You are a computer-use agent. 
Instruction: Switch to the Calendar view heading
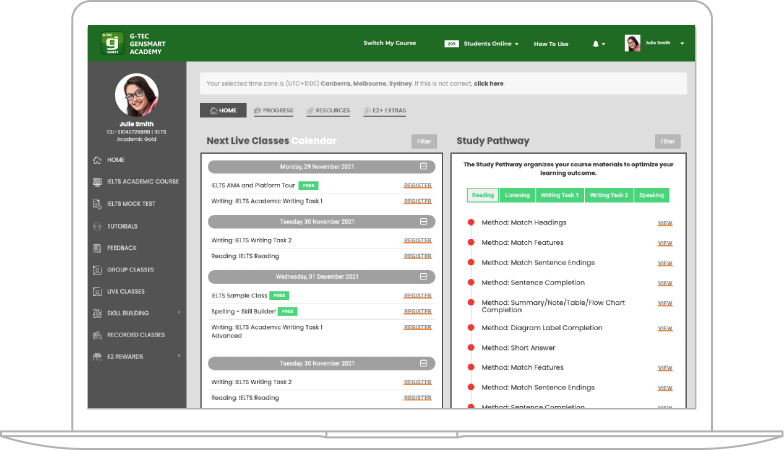(x=314, y=141)
